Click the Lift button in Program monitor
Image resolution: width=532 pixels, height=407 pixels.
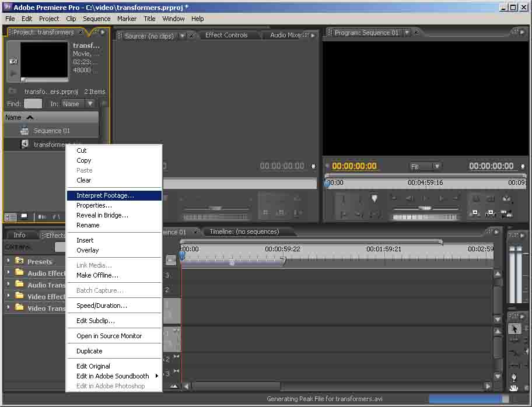(475, 213)
